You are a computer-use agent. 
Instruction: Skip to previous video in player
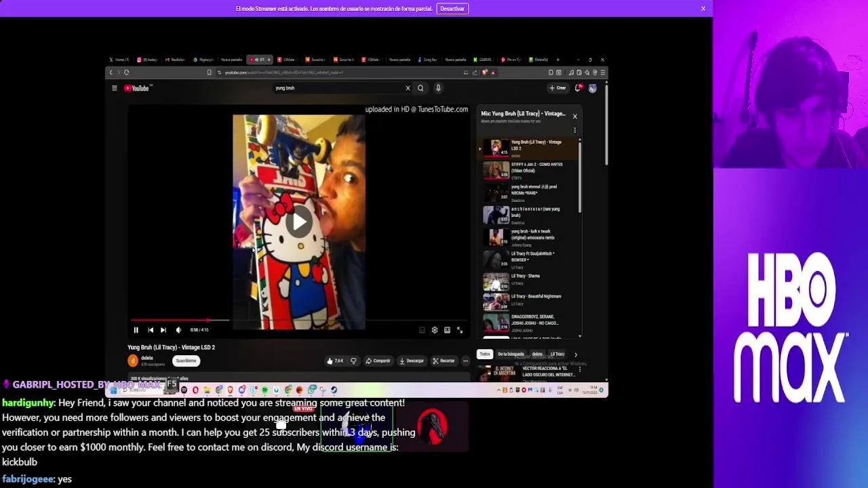click(x=151, y=330)
